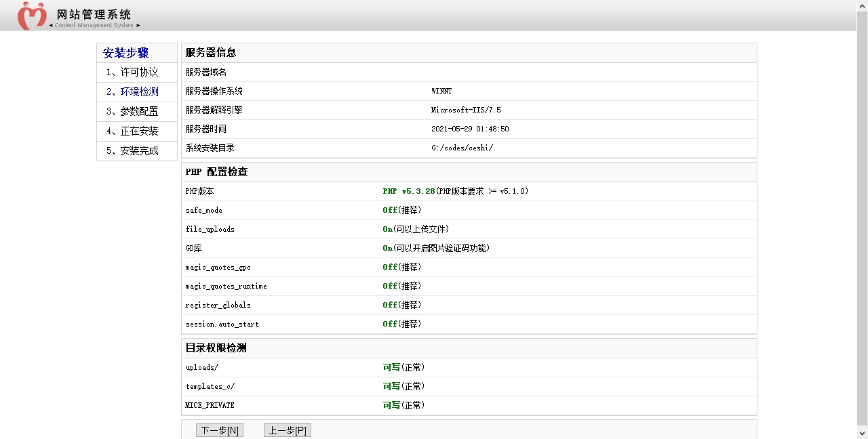
Task: Select step 1、许可协议 in sidebar
Action: pyautogui.click(x=137, y=72)
